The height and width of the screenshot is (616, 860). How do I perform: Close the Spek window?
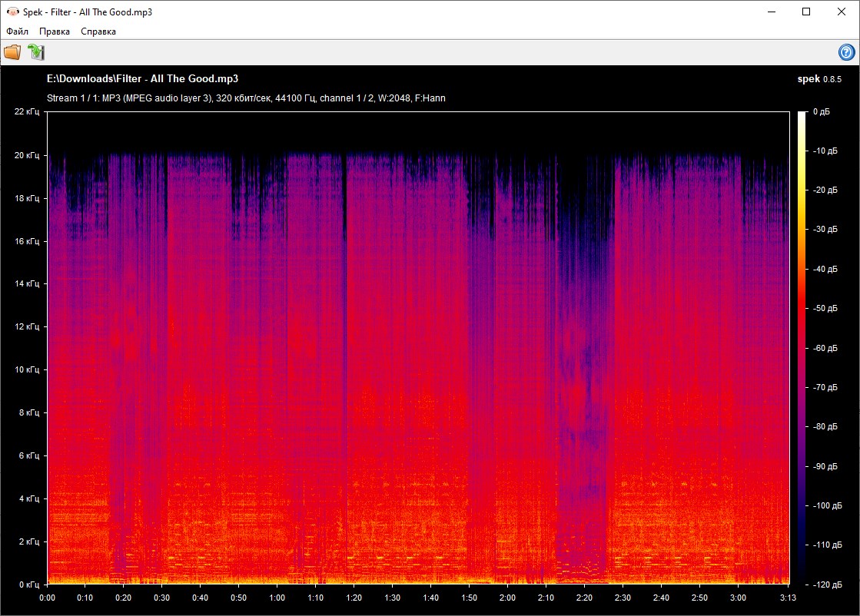coord(842,12)
